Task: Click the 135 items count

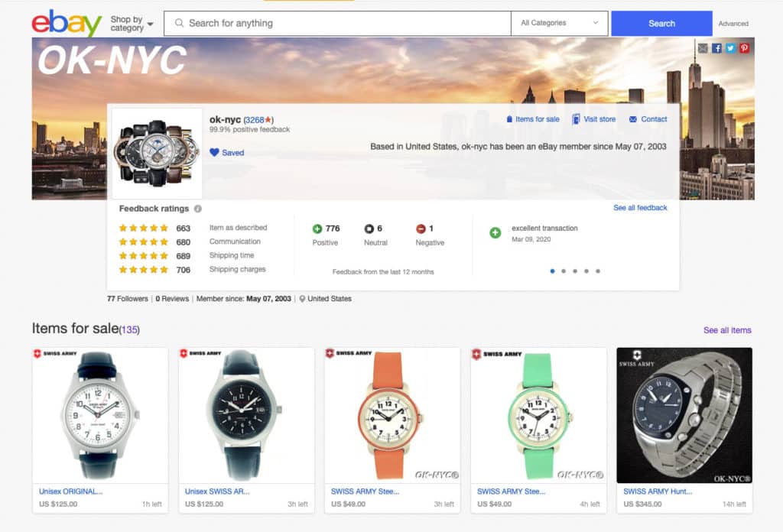Action: 129,330
